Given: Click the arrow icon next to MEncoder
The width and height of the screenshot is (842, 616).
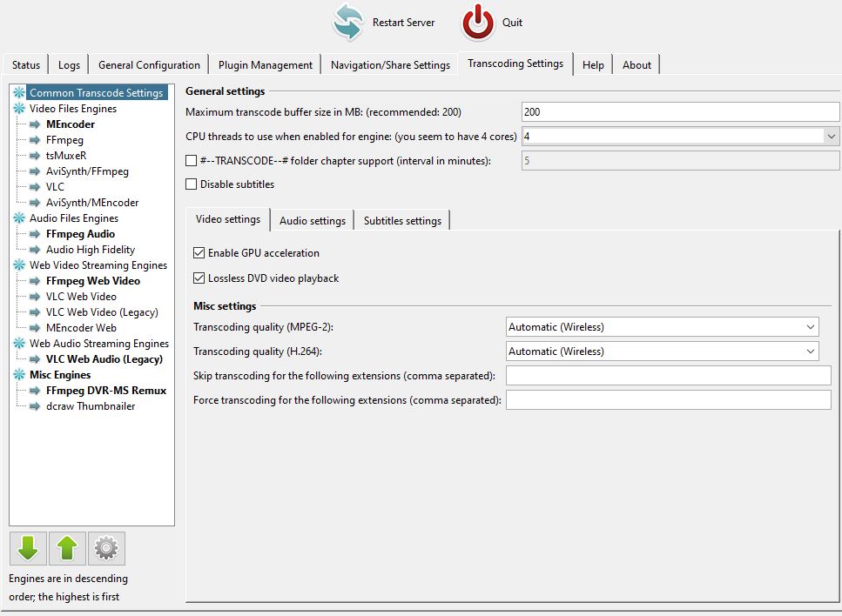Looking at the screenshot, I should click(35, 124).
